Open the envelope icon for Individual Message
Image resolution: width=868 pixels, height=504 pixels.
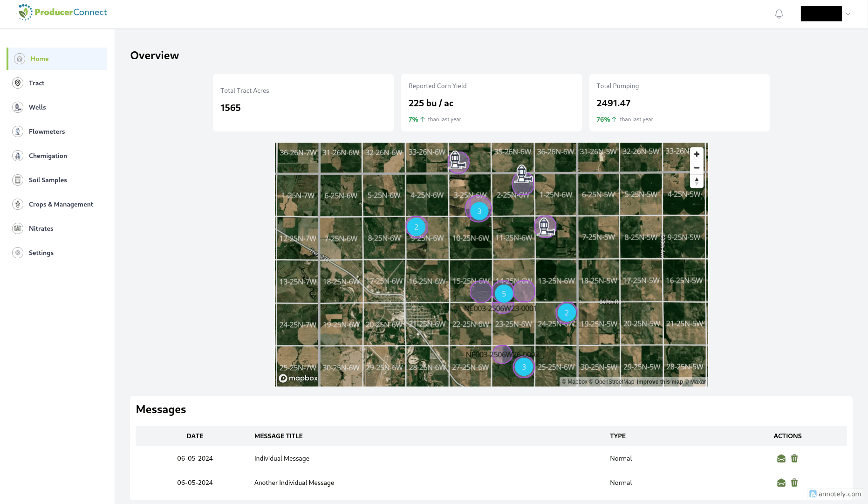pyautogui.click(x=781, y=458)
